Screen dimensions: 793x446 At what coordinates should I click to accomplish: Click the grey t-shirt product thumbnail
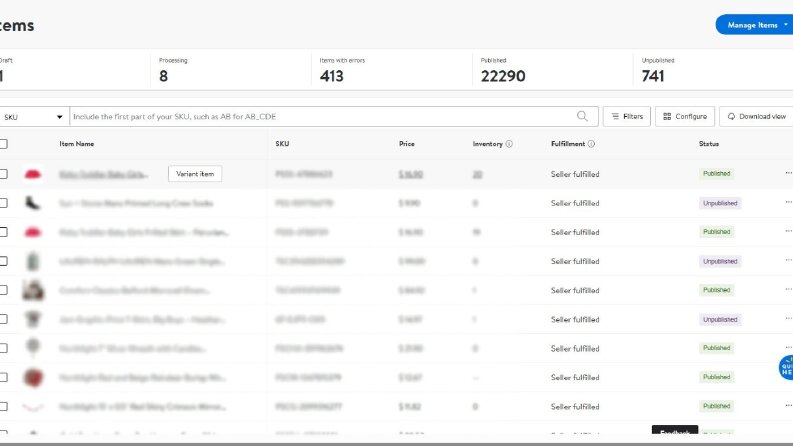(x=33, y=319)
